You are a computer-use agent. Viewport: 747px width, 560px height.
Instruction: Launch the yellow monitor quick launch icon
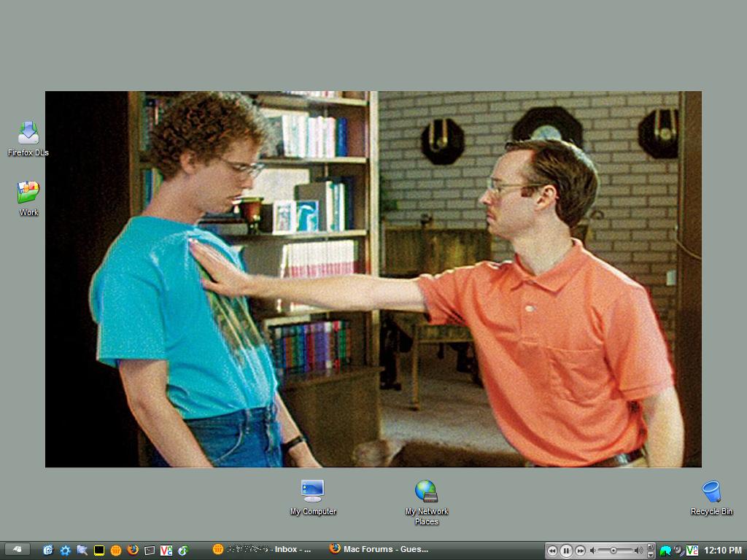(99, 551)
